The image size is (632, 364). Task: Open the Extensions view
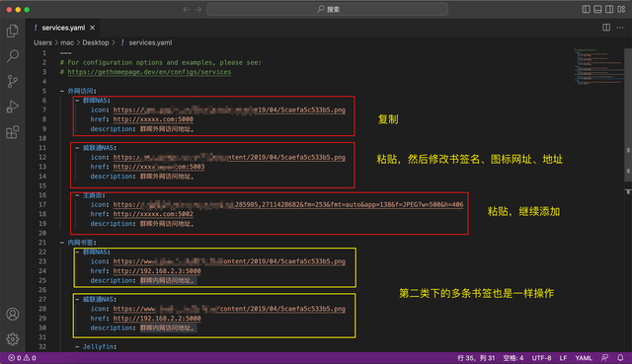13,132
